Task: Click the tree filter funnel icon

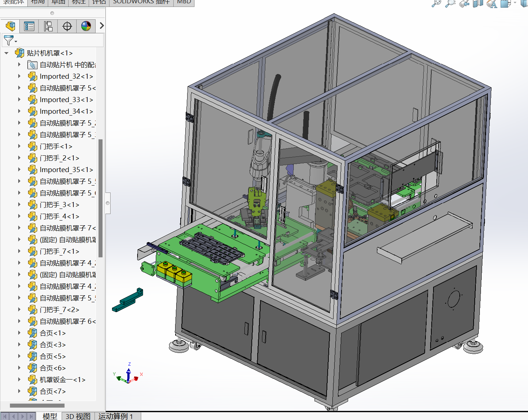Action: (x=9, y=40)
